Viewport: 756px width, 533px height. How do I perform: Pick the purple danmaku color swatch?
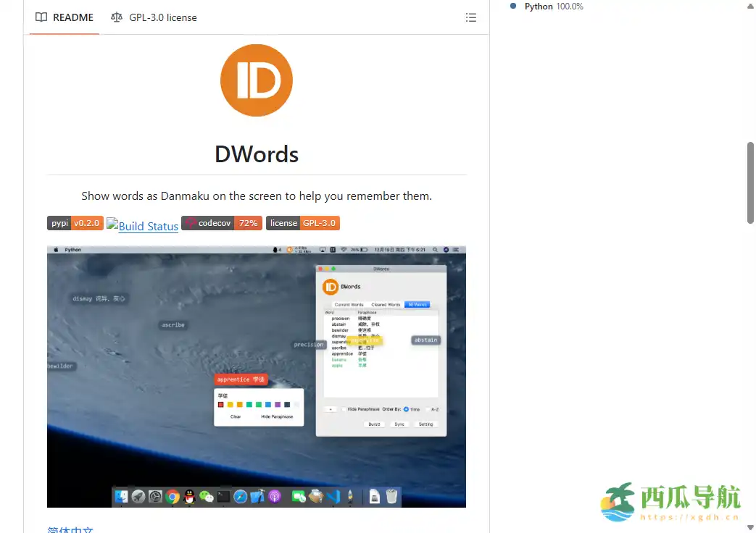coord(278,405)
